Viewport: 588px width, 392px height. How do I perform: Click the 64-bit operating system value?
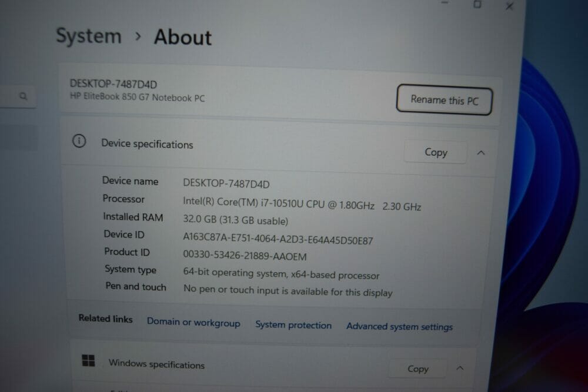tap(281, 274)
